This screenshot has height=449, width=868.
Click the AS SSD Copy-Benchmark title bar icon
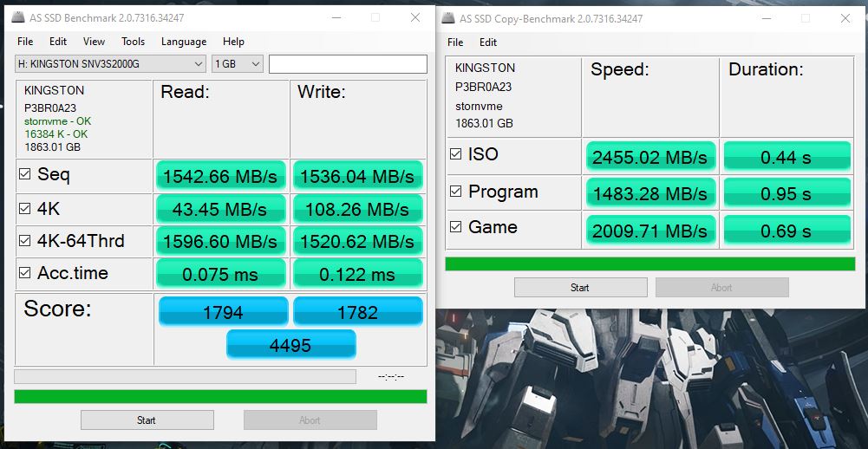(x=447, y=18)
